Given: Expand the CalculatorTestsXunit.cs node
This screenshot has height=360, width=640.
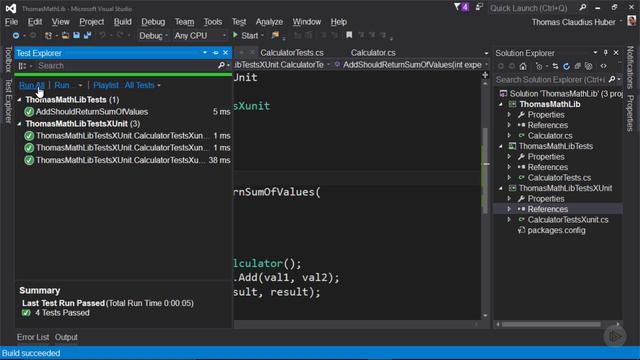Looking at the screenshot, I should (509, 220).
